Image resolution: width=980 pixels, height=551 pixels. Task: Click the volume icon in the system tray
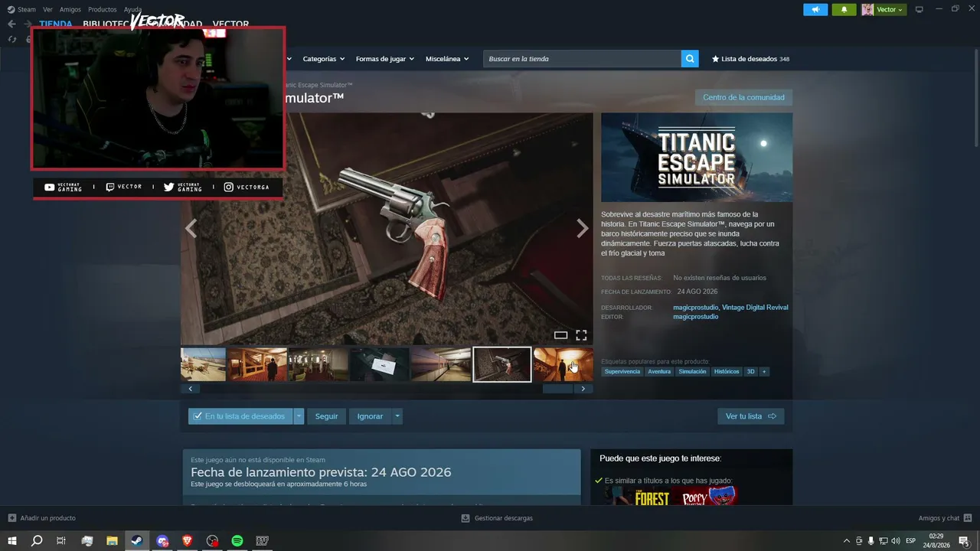tap(896, 541)
